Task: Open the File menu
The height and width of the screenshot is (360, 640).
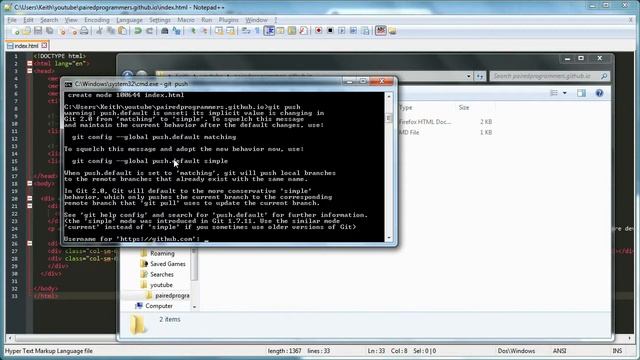Action: click(12, 20)
